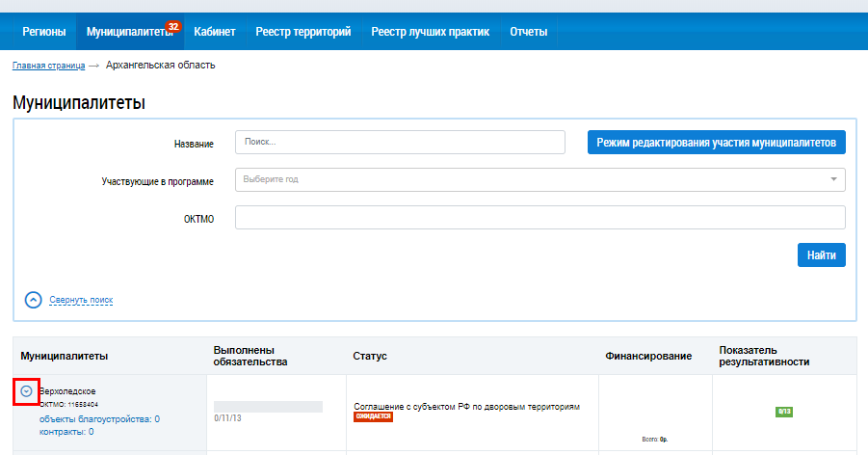Go to the Кабинет section
This screenshot has width=868, height=455.
click(214, 32)
